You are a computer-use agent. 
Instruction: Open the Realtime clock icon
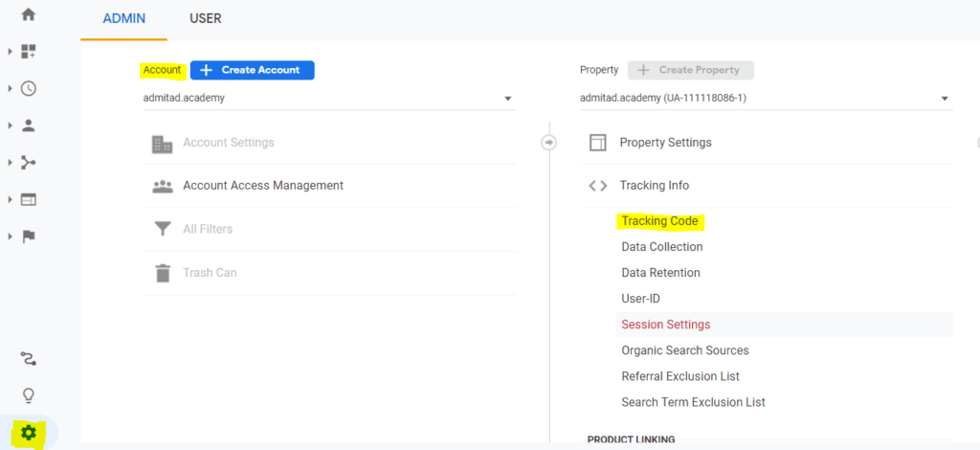coord(28,89)
